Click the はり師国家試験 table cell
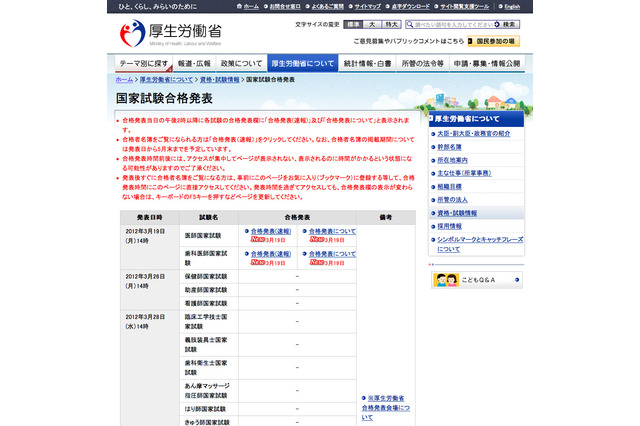The image size is (640, 426). 209,409
